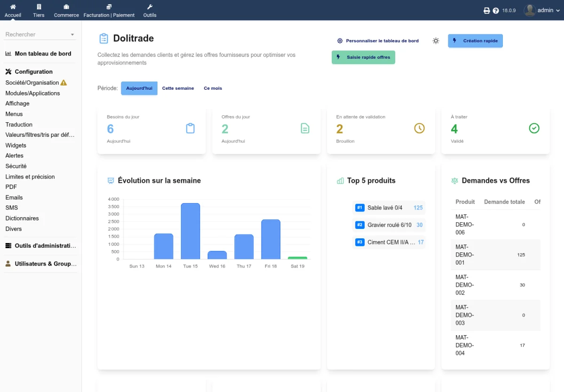
Task: Open Modules/Applications page
Action: [x=33, y=93]
